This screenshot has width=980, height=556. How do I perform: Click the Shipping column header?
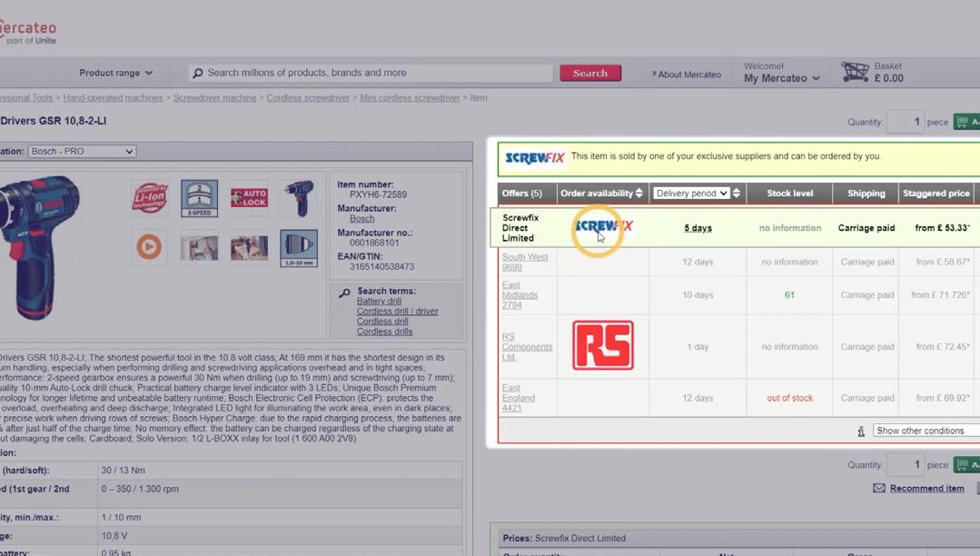[x=866, y=194]
